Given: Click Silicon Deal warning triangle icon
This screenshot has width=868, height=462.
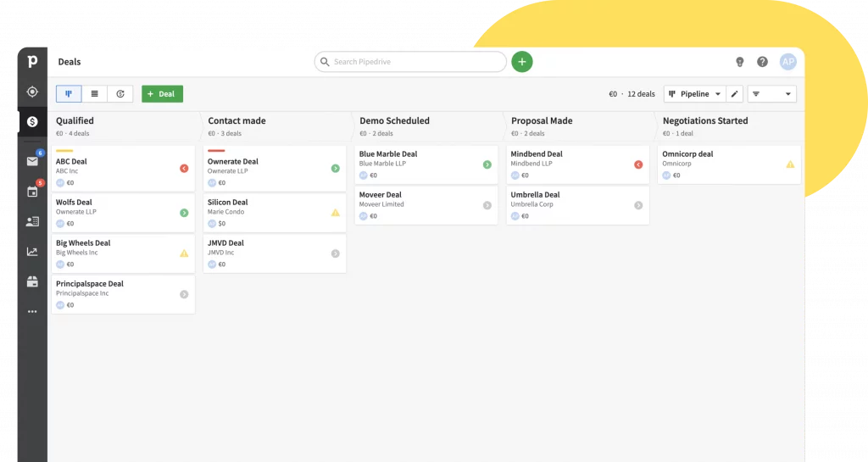Looking at the screenshot, I should click(336, 213).
